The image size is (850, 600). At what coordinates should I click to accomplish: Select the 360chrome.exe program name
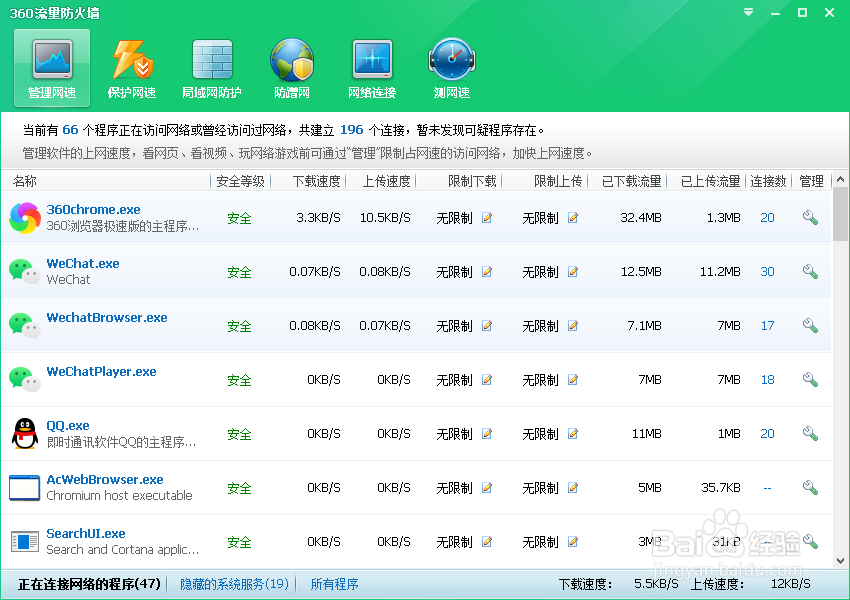coord(93,210)
